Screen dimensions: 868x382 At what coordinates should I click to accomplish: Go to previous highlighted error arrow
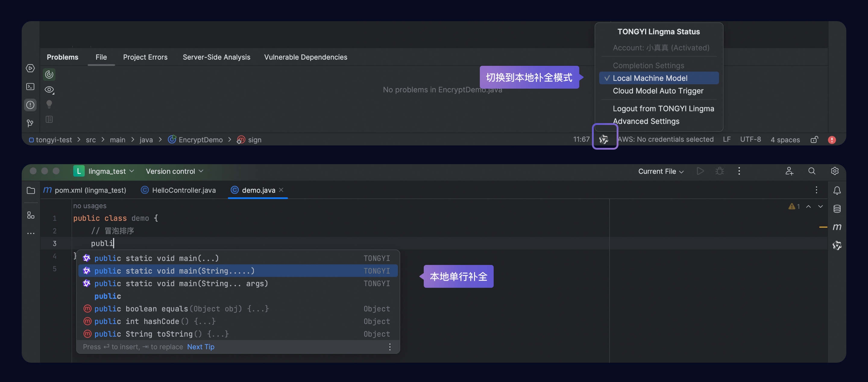click(808, 206)
